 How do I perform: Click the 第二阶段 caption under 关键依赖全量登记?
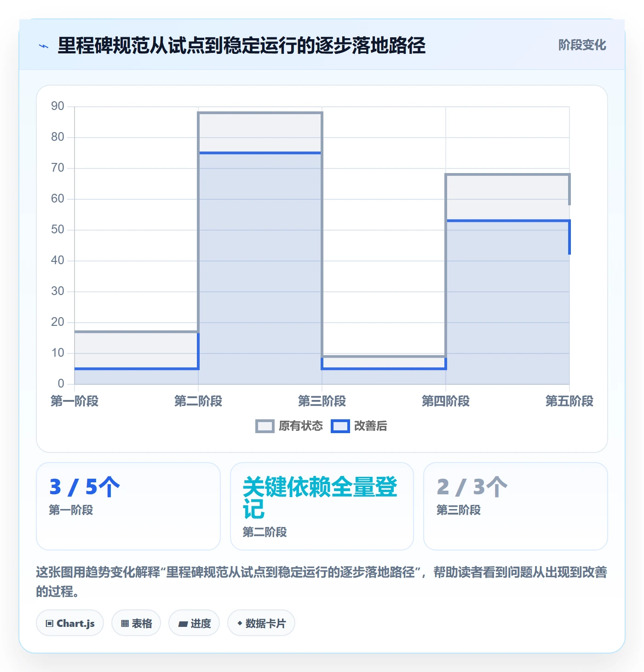coord(265,533)
